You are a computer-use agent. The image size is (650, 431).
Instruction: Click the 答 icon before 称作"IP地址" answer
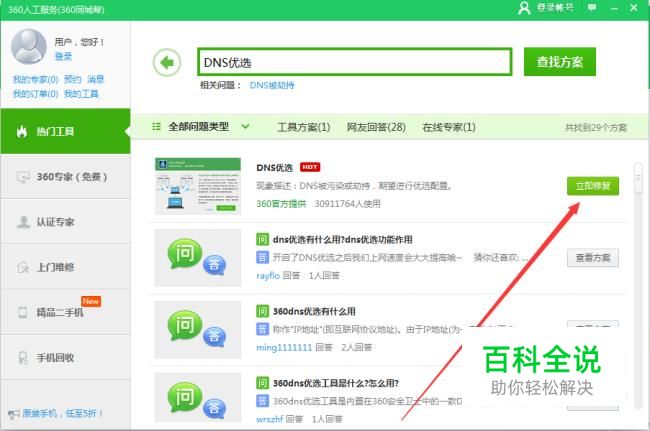click(x=262, y=329)
